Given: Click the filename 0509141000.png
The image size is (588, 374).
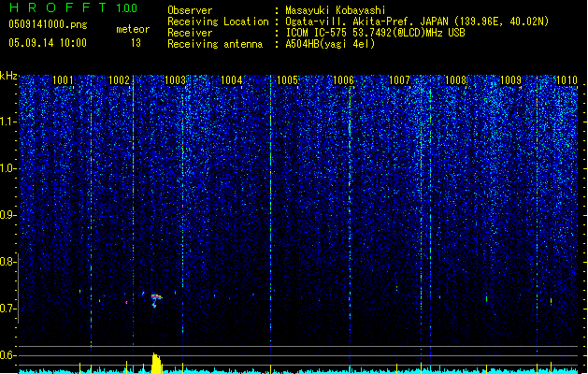Looking at the screenshot, I should pos(48,24).
